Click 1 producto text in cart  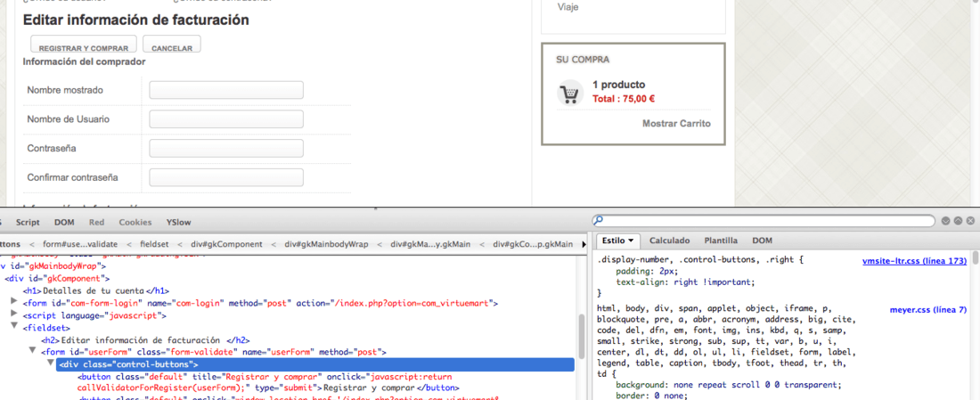pyautogui.click(x=619, y=85)
